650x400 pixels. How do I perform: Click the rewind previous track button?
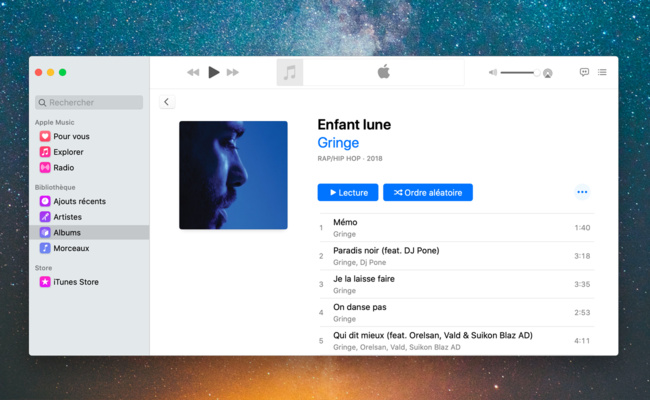pos(193,73)
